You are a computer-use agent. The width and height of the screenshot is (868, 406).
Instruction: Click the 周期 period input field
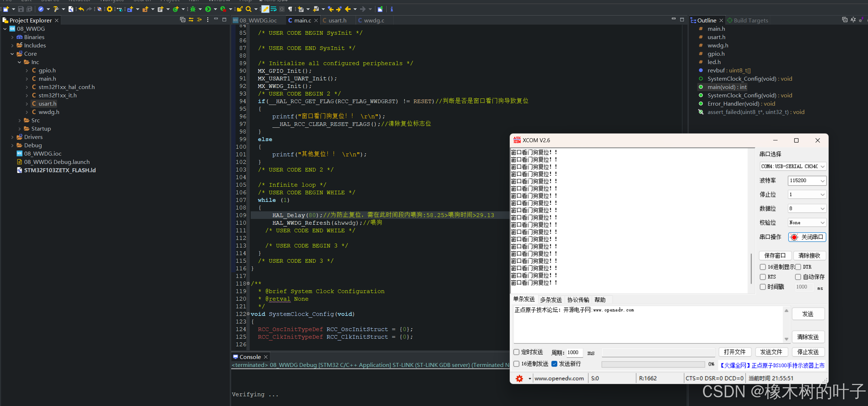coord(574,352)
